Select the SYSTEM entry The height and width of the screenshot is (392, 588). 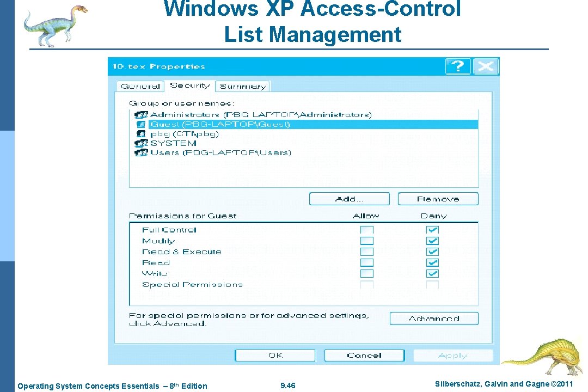tap(173, 143)
